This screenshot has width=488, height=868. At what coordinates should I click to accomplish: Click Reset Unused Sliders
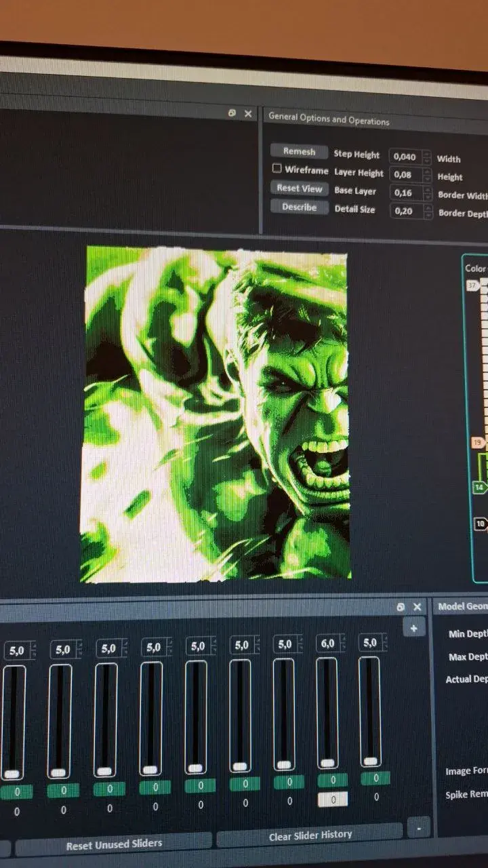point(114,845)
